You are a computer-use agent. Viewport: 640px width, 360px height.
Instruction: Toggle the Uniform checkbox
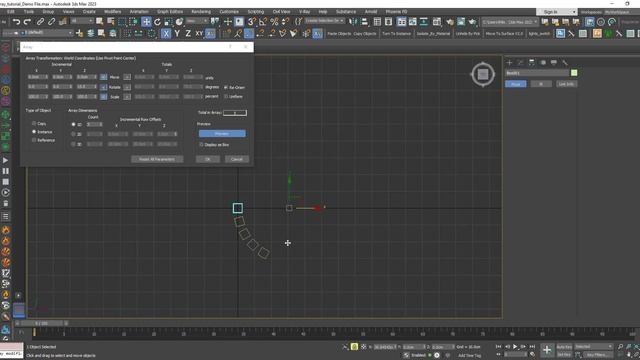[x=226, y=96]
